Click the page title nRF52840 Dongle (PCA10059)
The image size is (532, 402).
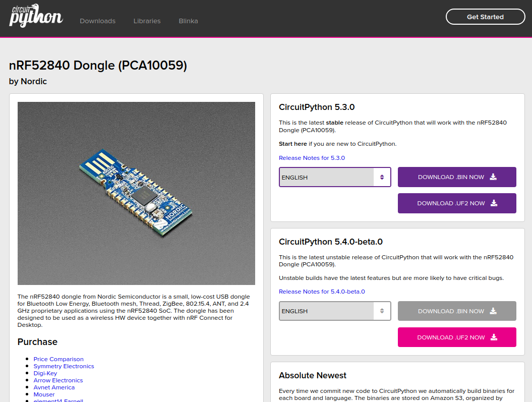coord(98,66)
